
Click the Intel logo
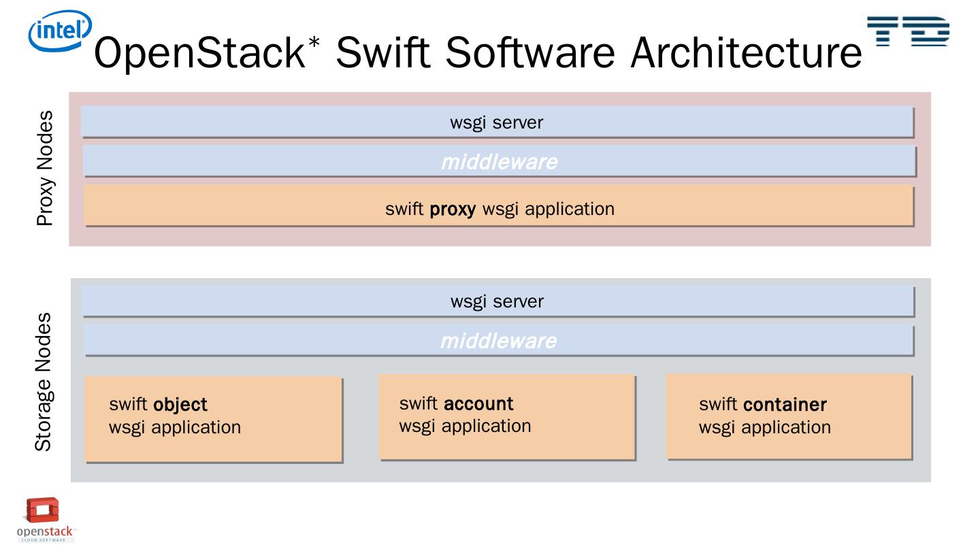coord(59,32)
